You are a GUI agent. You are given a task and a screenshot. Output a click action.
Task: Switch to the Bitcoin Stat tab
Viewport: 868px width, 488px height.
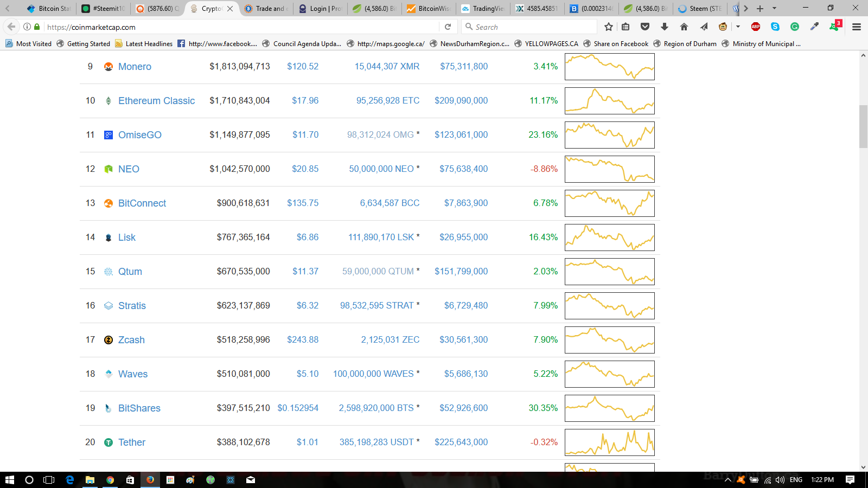[x=48, y=9]
